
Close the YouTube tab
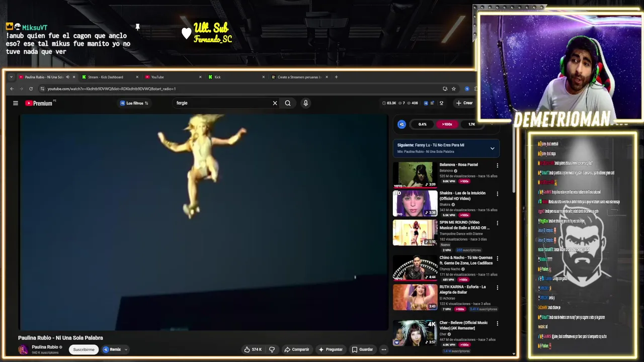[200, 77]
